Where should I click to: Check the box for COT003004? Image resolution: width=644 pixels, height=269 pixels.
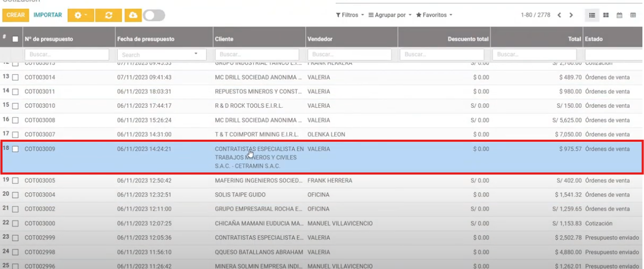[15, 195]
